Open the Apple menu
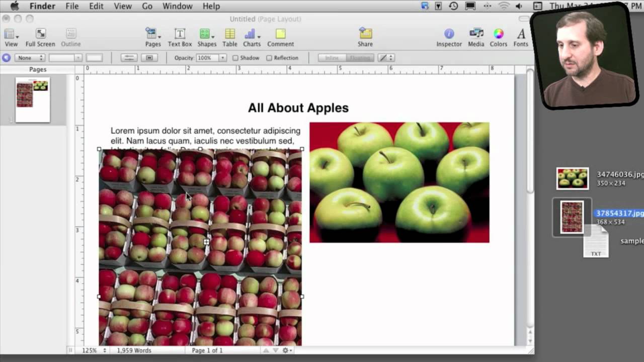The height and width of the screenshot is (362, 644). [x=14, y=6]
